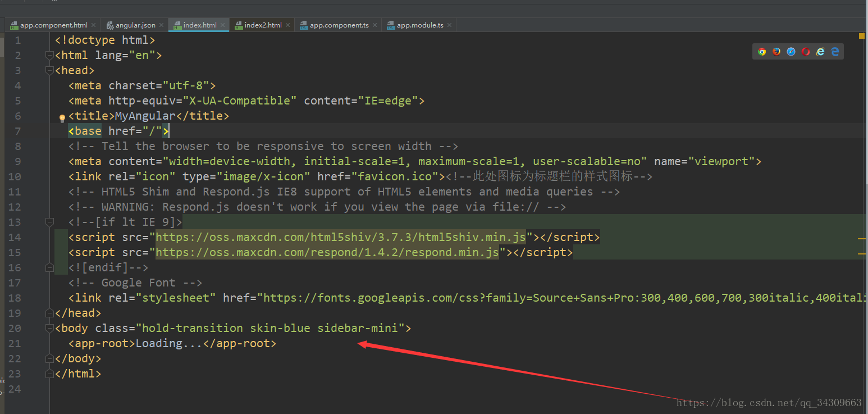Click the responsive screen width comment
This screenshot has width=868, height=414.
(x=263, y=146)
